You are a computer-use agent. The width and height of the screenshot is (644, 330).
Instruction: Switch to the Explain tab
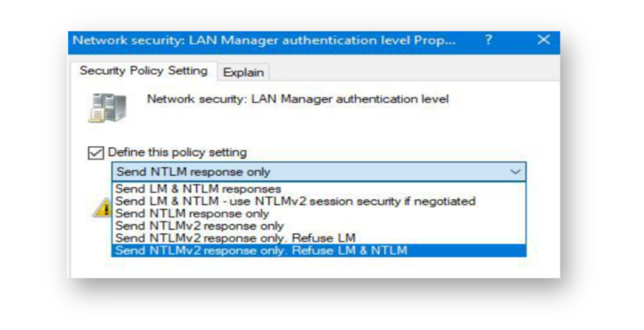click(x=243, y=72)
